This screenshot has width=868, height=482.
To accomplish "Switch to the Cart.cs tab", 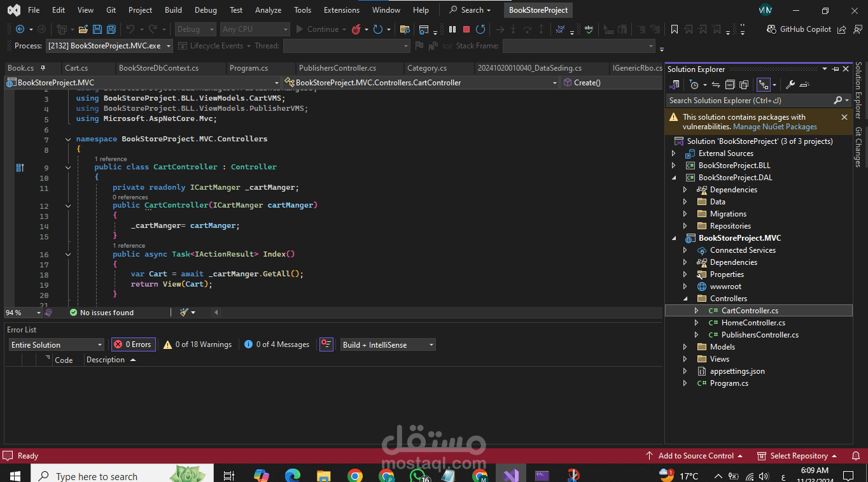I will [x=76, y=68].
